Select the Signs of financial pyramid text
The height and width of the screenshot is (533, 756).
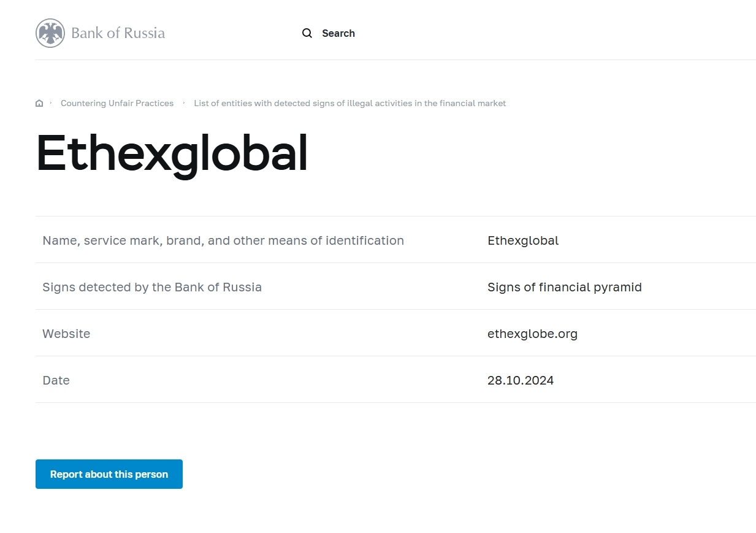click(x=564, y=287)
